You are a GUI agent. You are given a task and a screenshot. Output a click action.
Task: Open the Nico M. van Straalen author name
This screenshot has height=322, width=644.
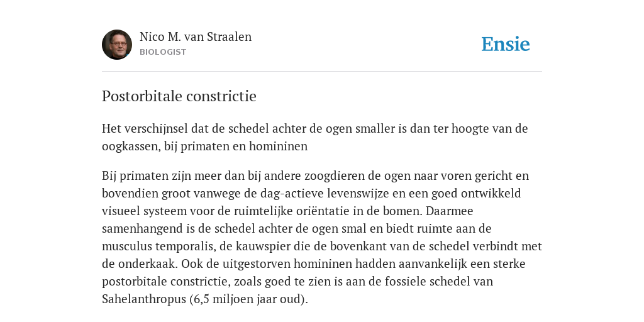(196, 37)
